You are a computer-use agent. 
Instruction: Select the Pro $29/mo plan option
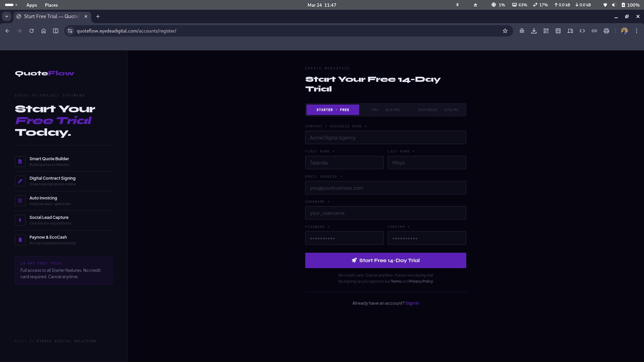tap(385, 110)
